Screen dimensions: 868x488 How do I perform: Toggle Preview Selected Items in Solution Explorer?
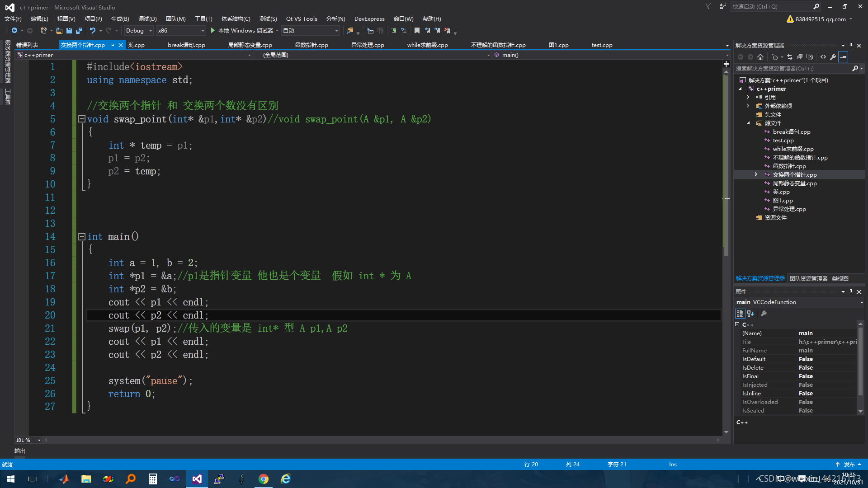point(843,57)
